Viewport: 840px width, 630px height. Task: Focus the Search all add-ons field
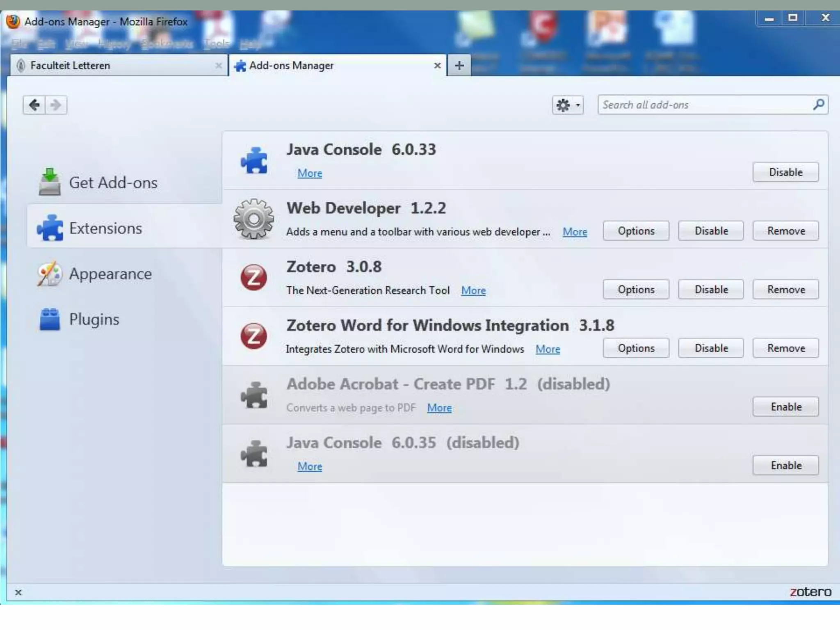point(713,105)
